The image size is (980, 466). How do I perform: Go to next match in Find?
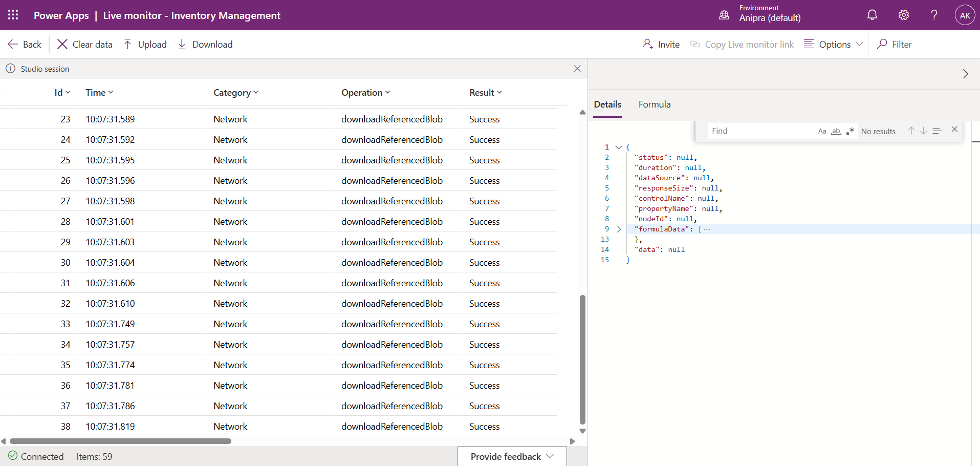coord(923,131)
